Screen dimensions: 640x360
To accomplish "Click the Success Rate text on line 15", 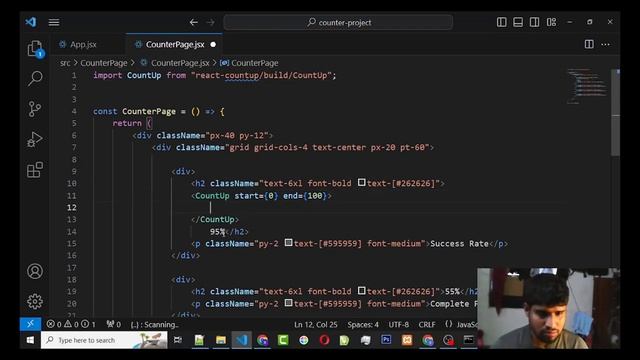I will pyautogui.click(x=459, y=243).
